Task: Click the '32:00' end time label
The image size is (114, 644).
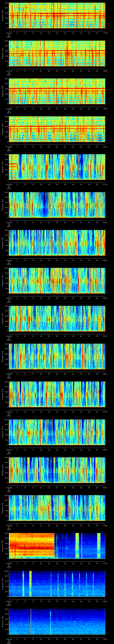Action: [x=105, y=601]
